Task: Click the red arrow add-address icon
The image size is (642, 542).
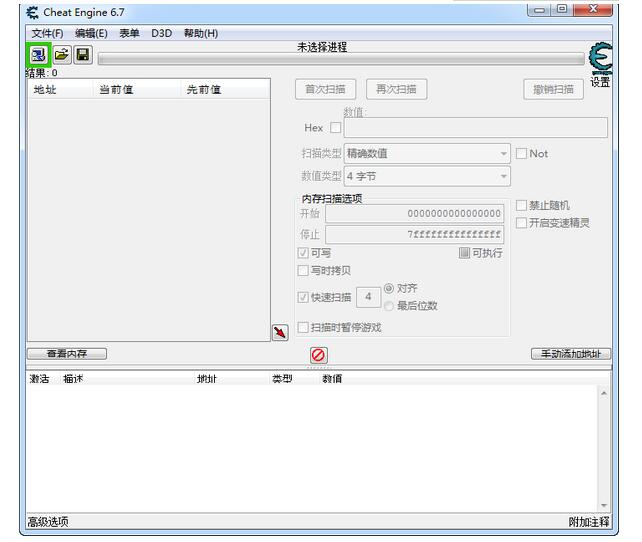Action: [x=281, y=332]
